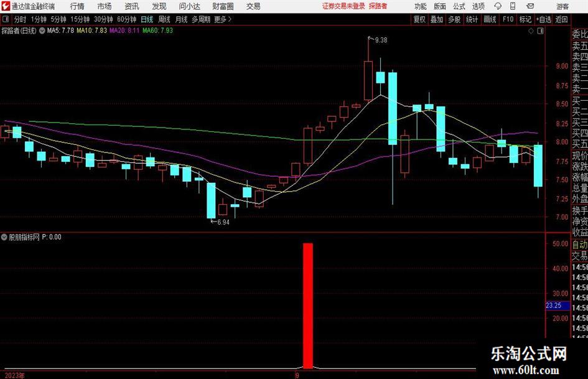Click the 证券交易未登录 login link
The width and height of the screenshot is (588, 379).
point(343,6)
